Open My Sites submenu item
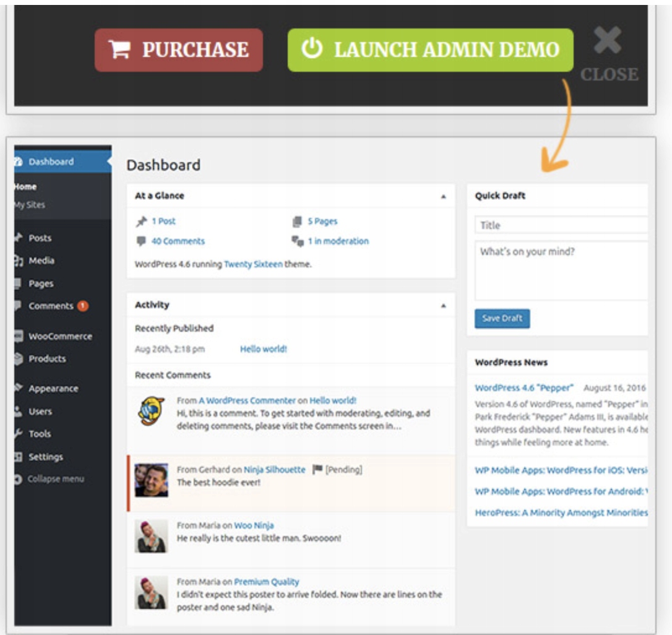This screenshot has height=635, width=672. click(x=30, y=205)
